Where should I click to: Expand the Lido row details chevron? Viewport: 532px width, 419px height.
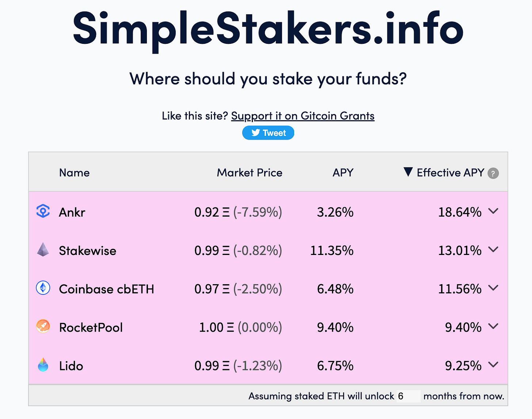tap(493, 365)
